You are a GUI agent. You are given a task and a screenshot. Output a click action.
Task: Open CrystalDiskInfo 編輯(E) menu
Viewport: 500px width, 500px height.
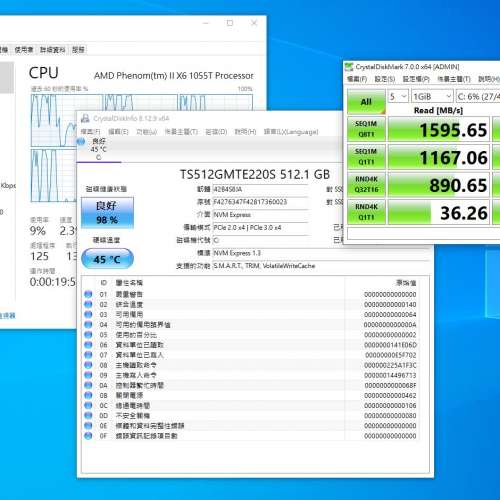pyautogui.click(x=118, y=132)
